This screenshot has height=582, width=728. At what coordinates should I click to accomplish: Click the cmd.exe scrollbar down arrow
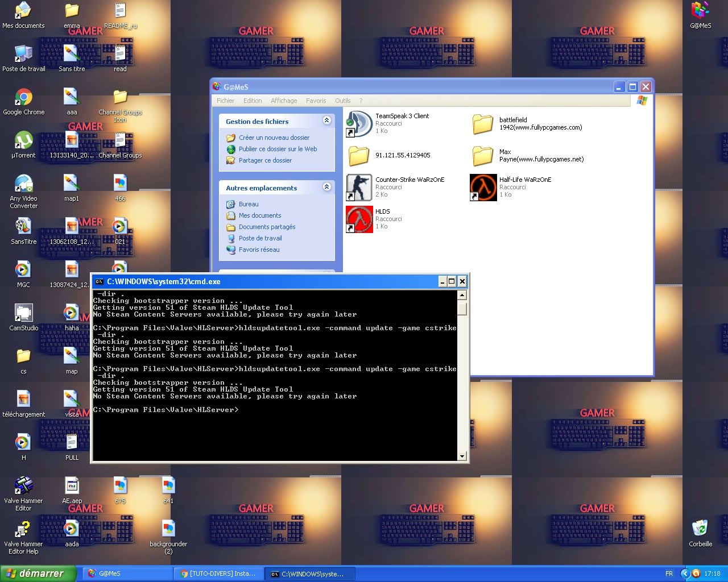click(462, 456)
